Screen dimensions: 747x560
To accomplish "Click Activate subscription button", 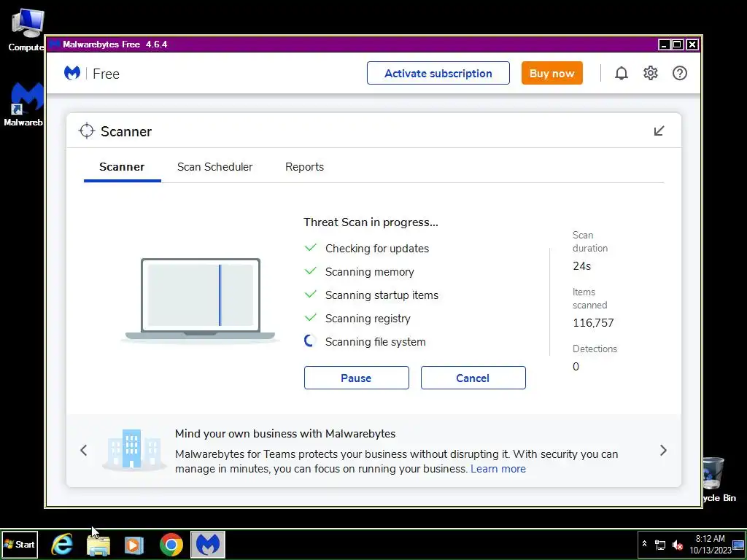I will (x=438, y=74).
